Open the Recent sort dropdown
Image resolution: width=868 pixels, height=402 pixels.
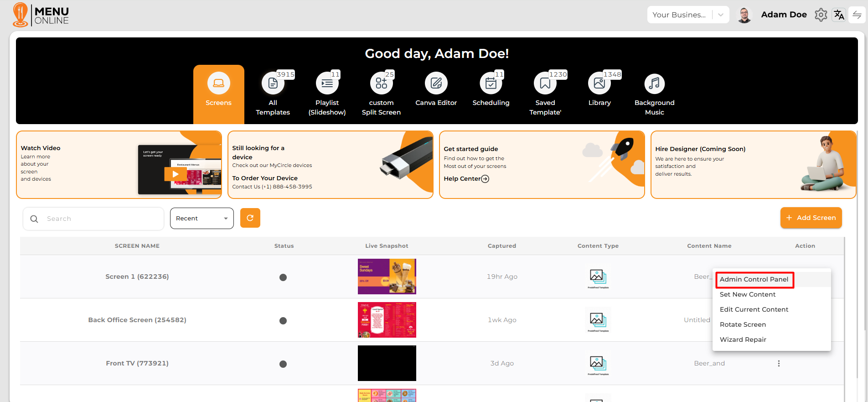[201, 219]
